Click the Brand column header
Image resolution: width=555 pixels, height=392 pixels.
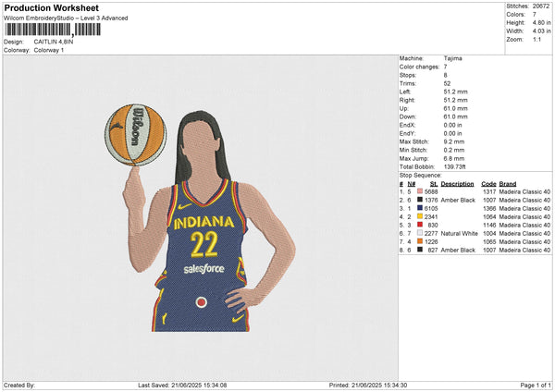tap(510, 183)
